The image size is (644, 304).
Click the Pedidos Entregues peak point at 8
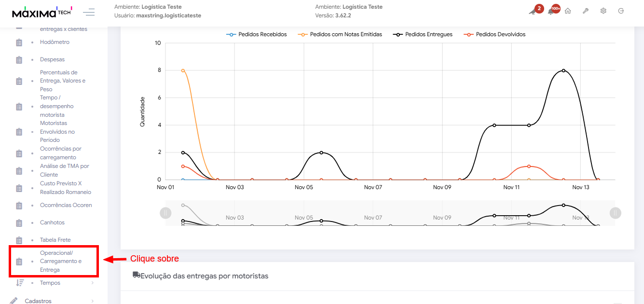coord(563,70)
